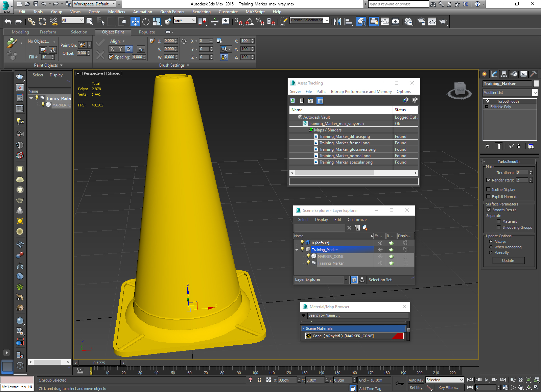Open Customize menu in Layer Explorer
Image resolution: width=541 pixels, height=392 pixels.
pyautogui.click(x=357, y=220)
